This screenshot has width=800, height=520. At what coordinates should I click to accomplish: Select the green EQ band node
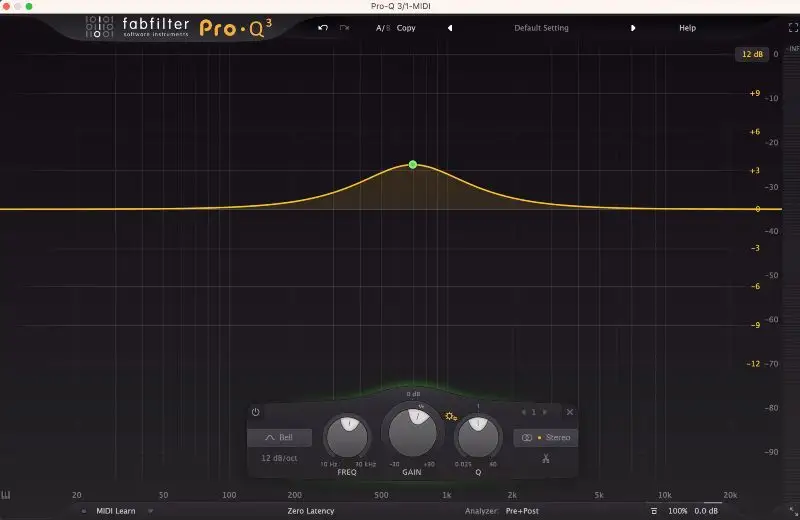(412, 165)
